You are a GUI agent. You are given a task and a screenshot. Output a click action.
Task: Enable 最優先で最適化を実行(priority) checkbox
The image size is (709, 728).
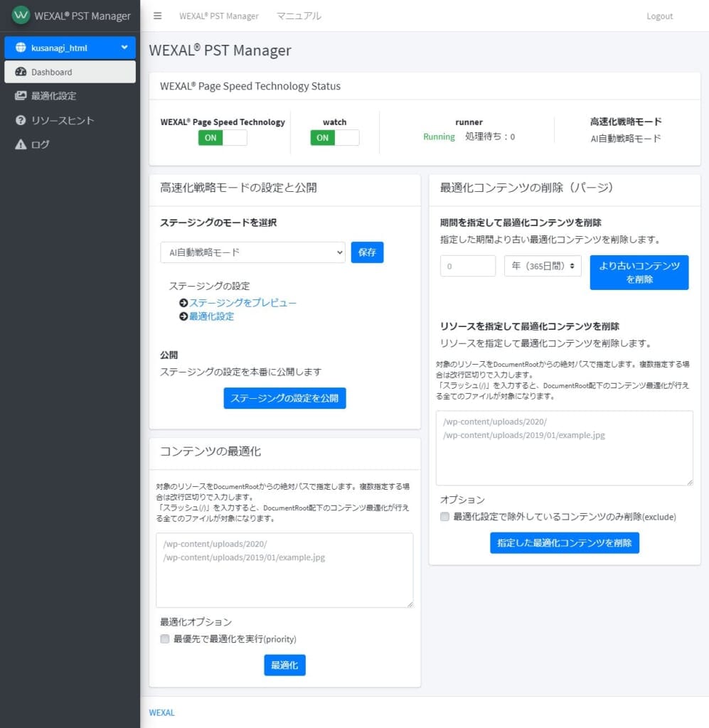(165, 639)
